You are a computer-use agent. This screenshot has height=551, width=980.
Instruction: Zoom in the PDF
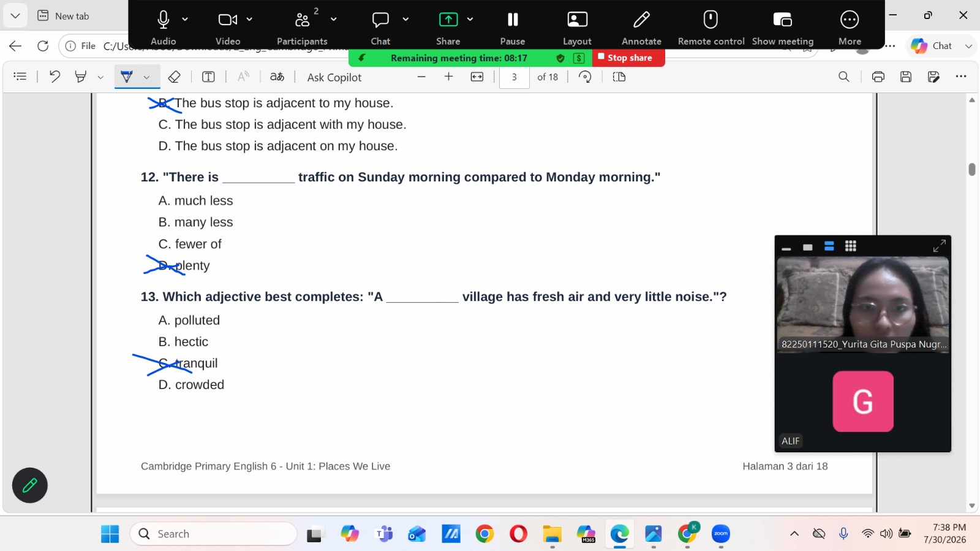(449, 77)
